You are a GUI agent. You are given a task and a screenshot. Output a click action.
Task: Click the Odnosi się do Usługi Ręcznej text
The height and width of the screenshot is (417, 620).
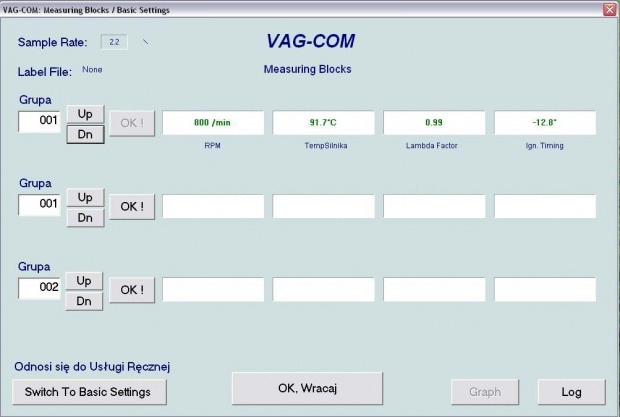(92, 367)
